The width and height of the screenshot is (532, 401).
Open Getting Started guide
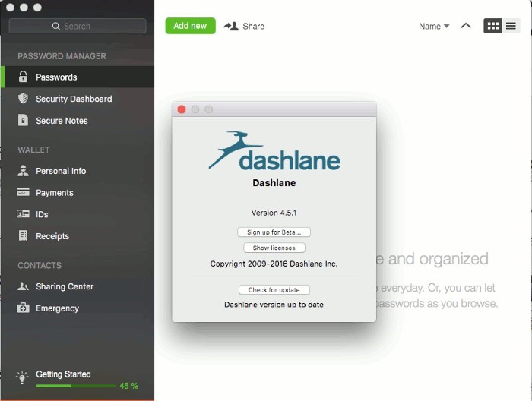click(x=63, y=374)
